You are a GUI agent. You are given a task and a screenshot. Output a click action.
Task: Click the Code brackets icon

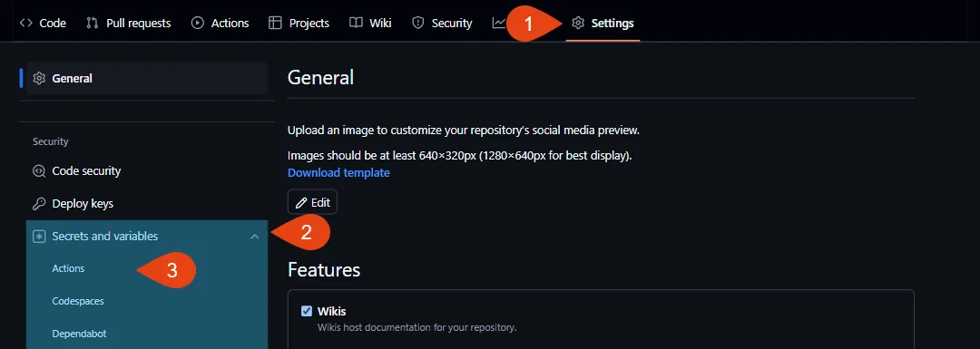25,23
